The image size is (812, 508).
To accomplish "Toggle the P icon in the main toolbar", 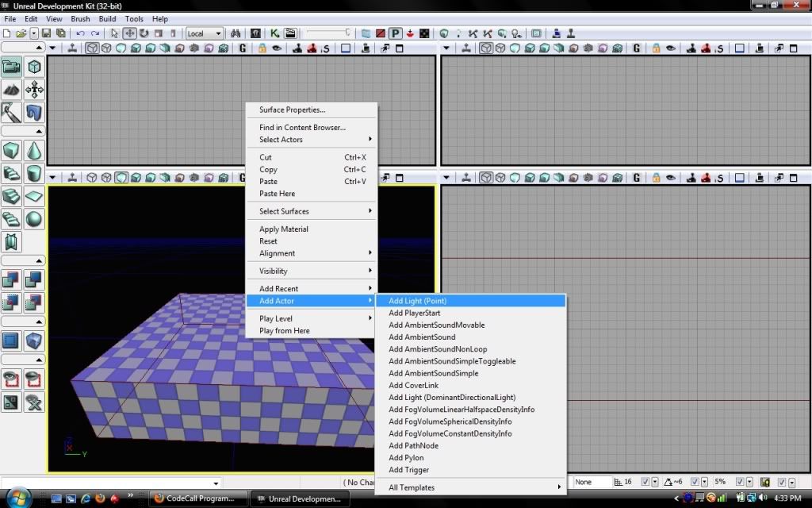I will point(395,33).
